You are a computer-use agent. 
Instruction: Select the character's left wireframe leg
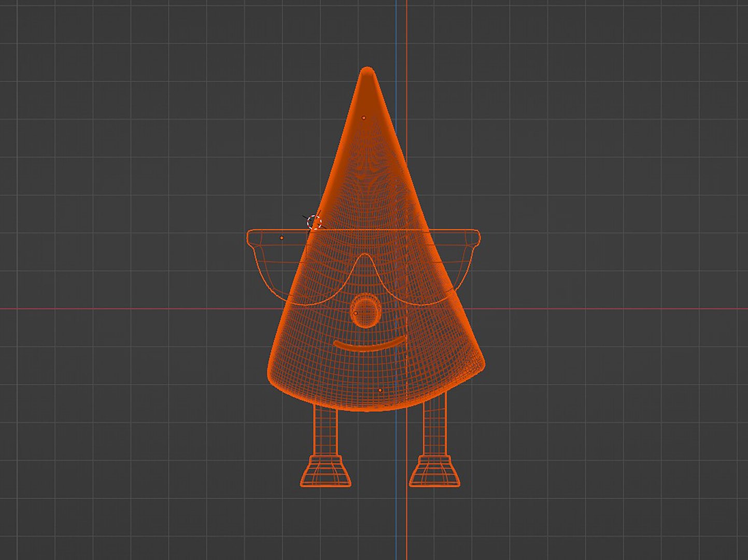(x=326, y=430)
